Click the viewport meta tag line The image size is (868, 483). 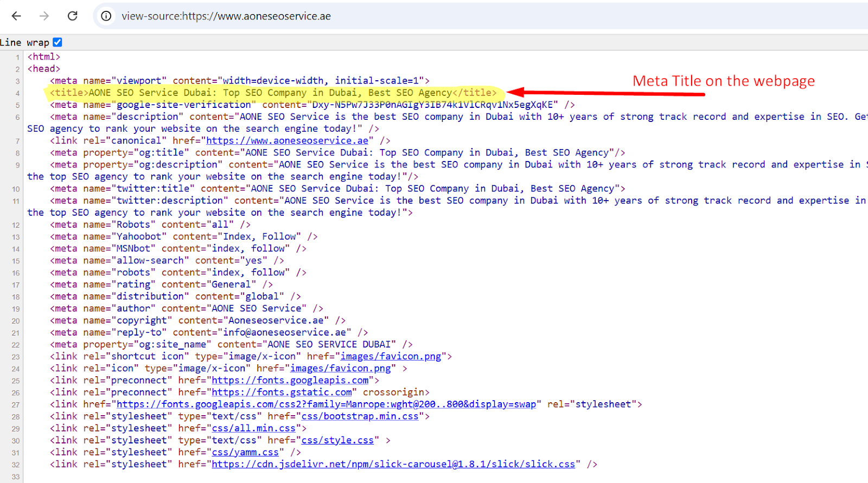tap(240, 80)
